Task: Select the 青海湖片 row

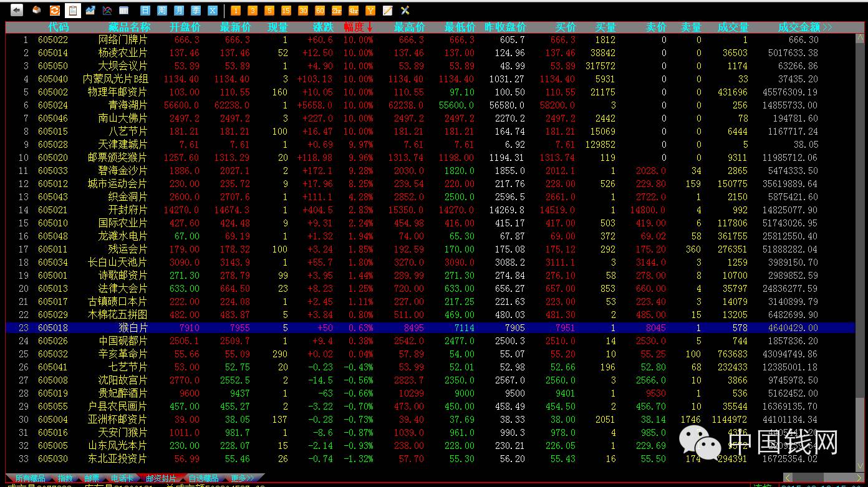Action: pyautogui.click(x=430, y=105)
